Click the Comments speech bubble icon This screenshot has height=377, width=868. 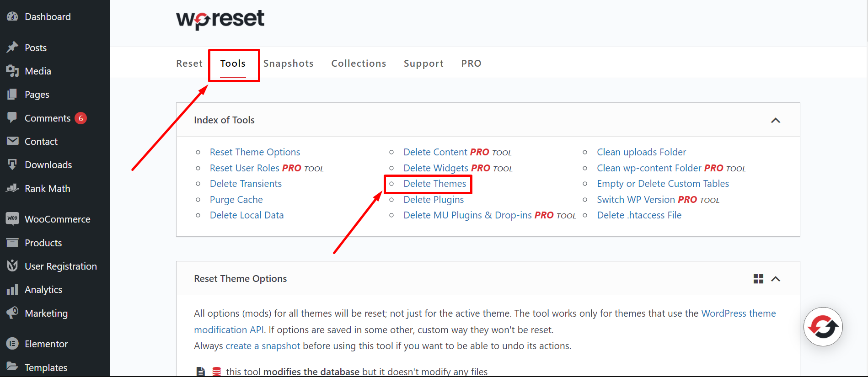click(x=12, y=117)
